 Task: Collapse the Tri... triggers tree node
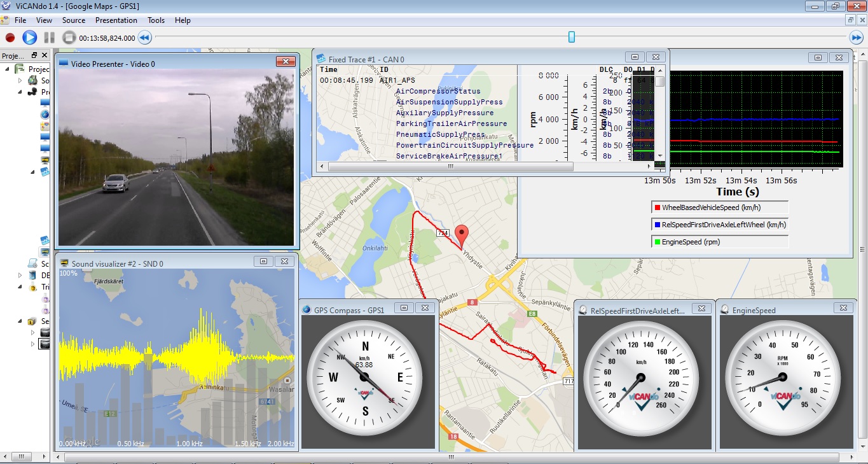(x=20, y=287)
